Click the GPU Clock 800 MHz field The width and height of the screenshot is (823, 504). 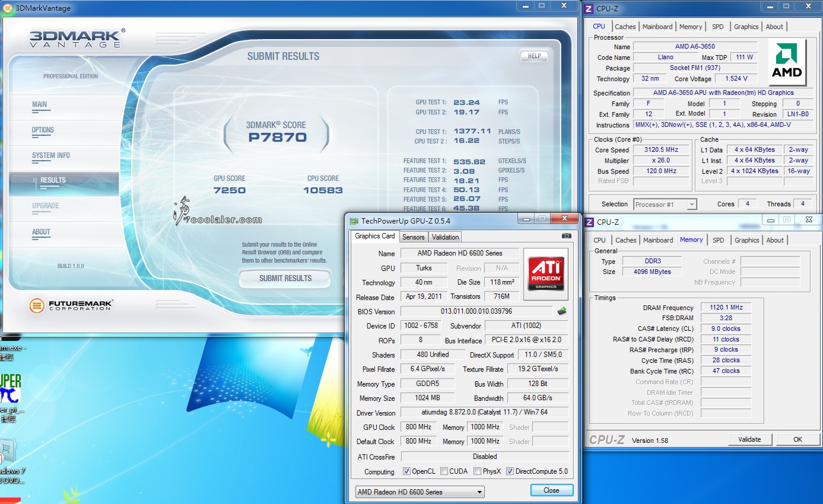point(419,427)
